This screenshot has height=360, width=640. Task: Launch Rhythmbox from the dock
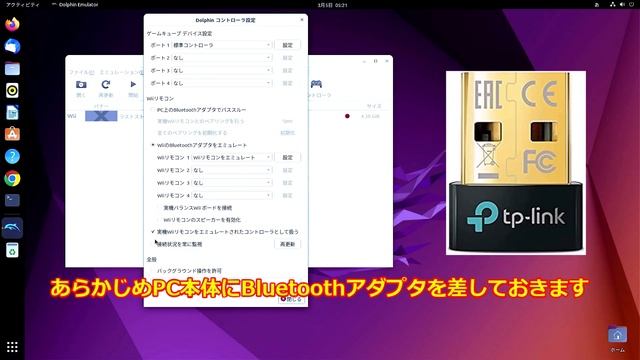(x=12, y=91)
